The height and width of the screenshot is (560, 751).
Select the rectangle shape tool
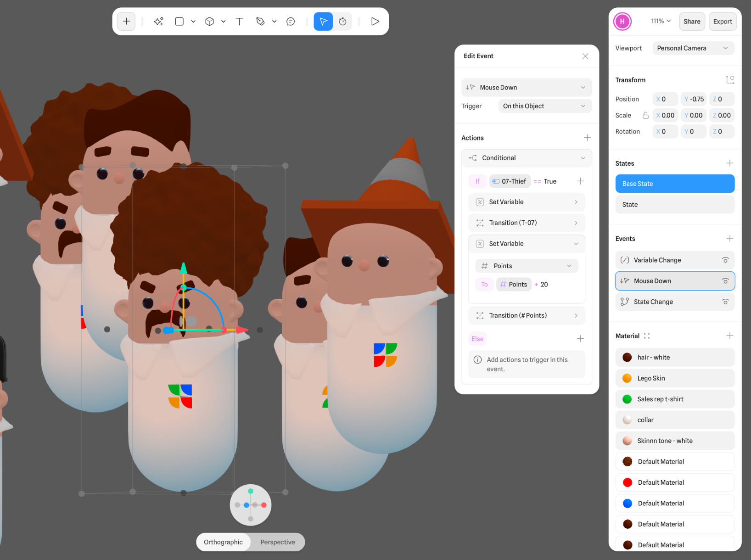point(179,22)
